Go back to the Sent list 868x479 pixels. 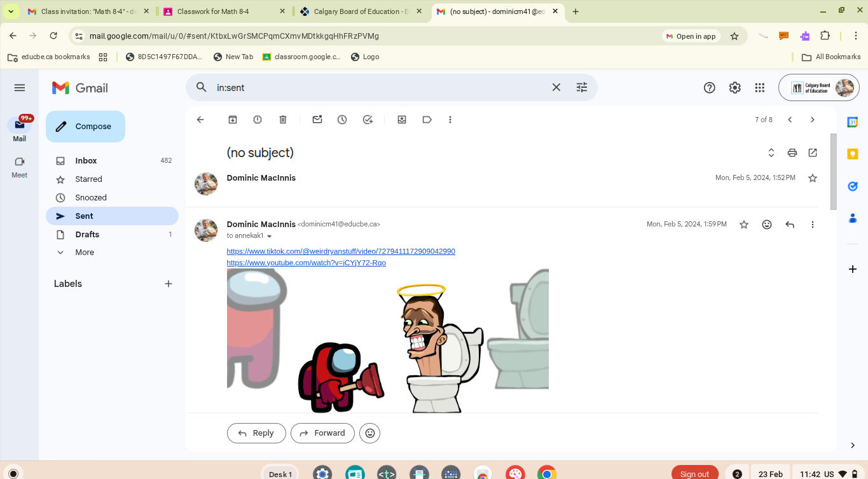pos(200,120)
